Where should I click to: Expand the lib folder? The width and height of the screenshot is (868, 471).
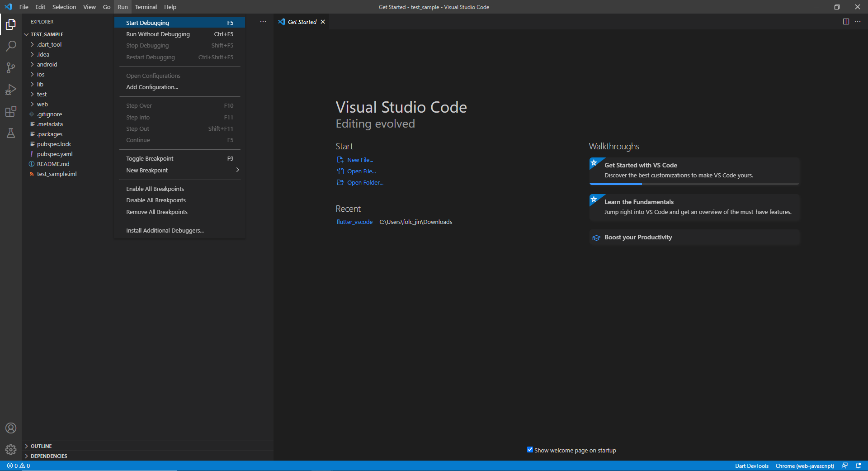point(32,84)
